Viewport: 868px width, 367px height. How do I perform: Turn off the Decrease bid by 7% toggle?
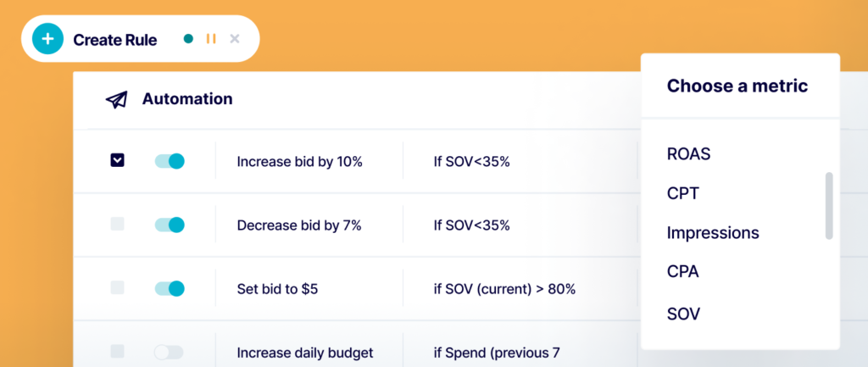(170, 225)
